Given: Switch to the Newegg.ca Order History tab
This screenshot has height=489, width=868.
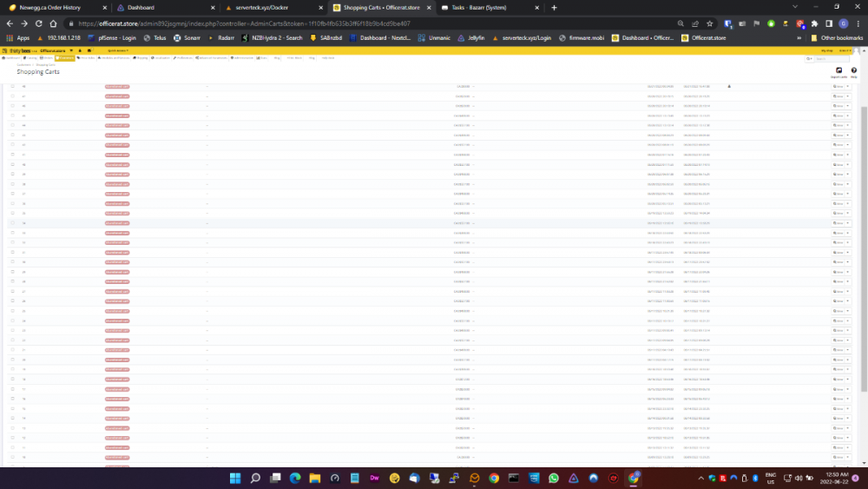Looking at the screenshot, I should click(52, 7).
